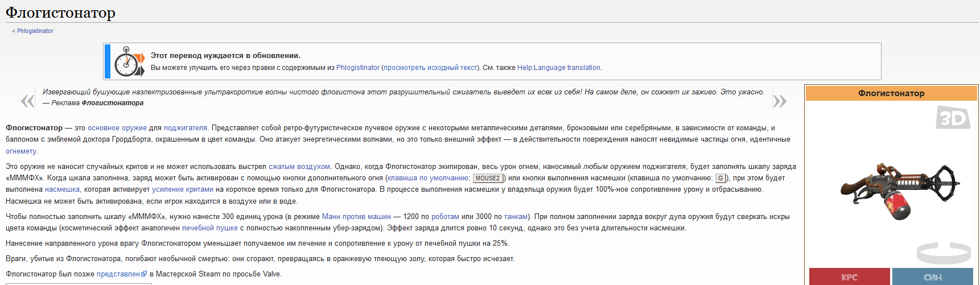Open the 'танкам' link
Viewport: 980px width, 285px height.
tap(516, 217)
